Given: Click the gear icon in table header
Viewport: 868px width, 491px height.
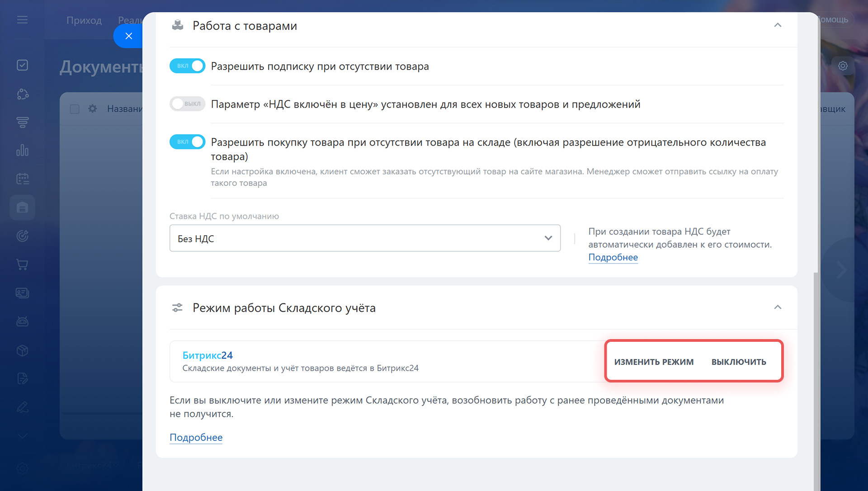Looking at the screenshot, I should [93, 109].
